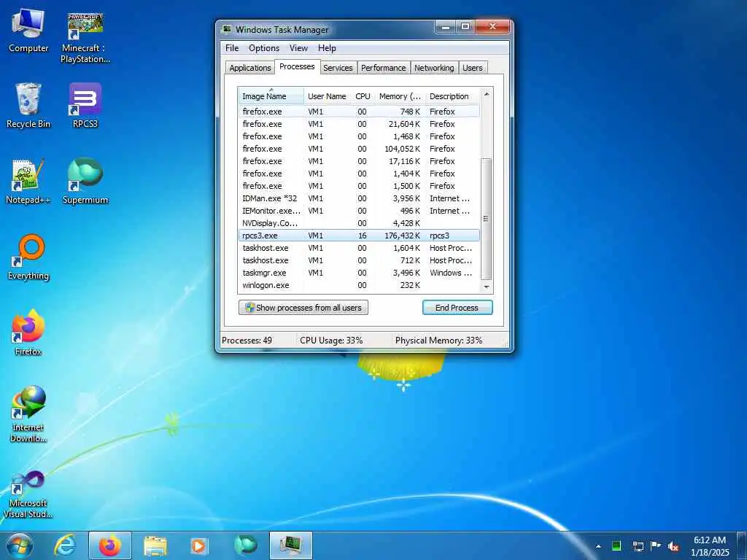Sort by Memory column header
Image resolution: width=747 pixels, height=560 pixels.
pyautogui.click(x=400, y=96)
